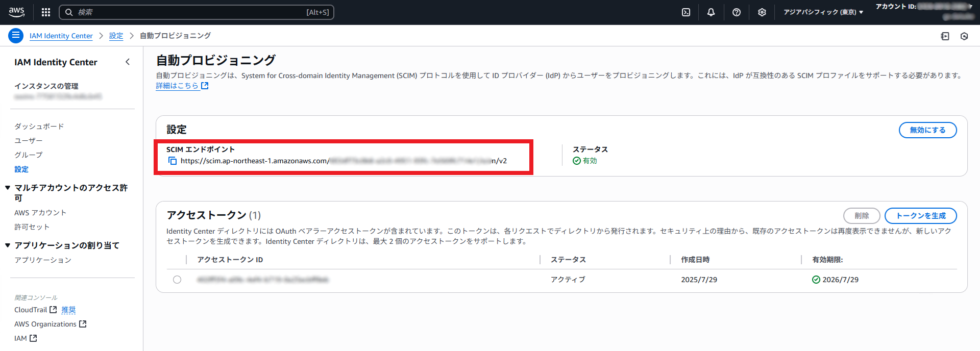Click the 無効にする button
Screen dimensions: 980x351
[927, 130]
